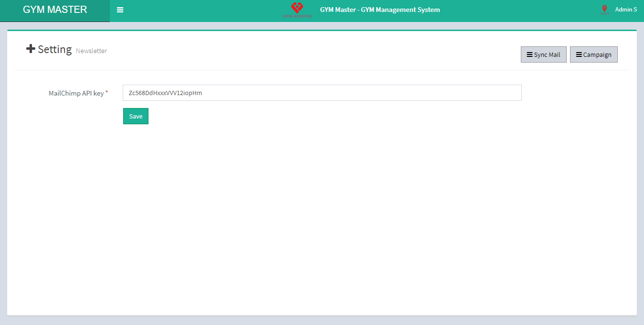Click the red Gym Master heart logo

[297, 7]
